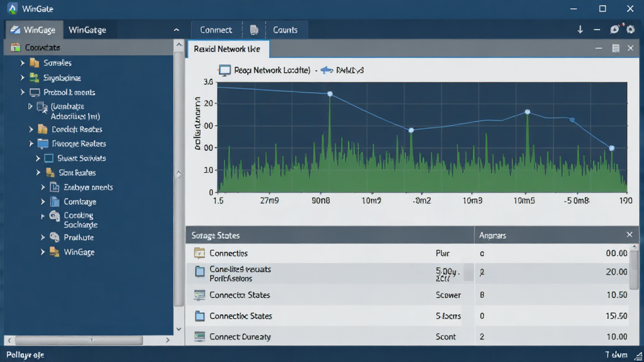Click the Sbnt Reafes icon

coord(50,172)
